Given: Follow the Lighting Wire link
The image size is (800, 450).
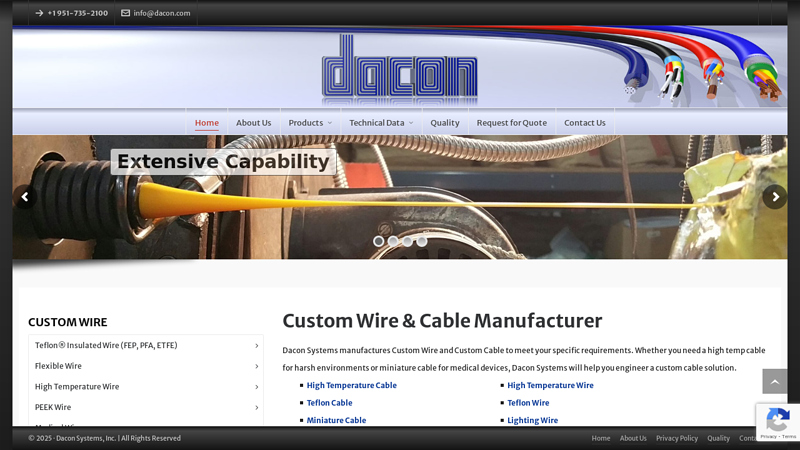Looking at the screenshot, I should pyautogui.click(x=533, y=420).
